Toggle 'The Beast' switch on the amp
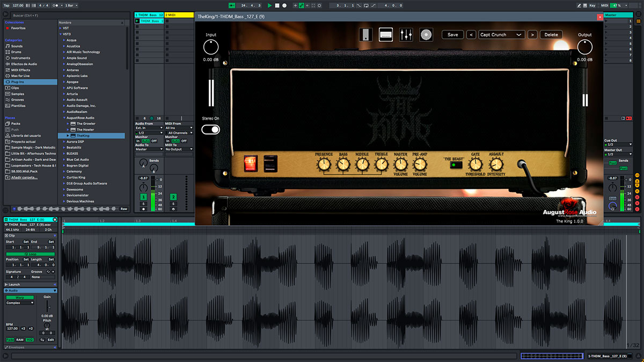 tap(456, 165)
